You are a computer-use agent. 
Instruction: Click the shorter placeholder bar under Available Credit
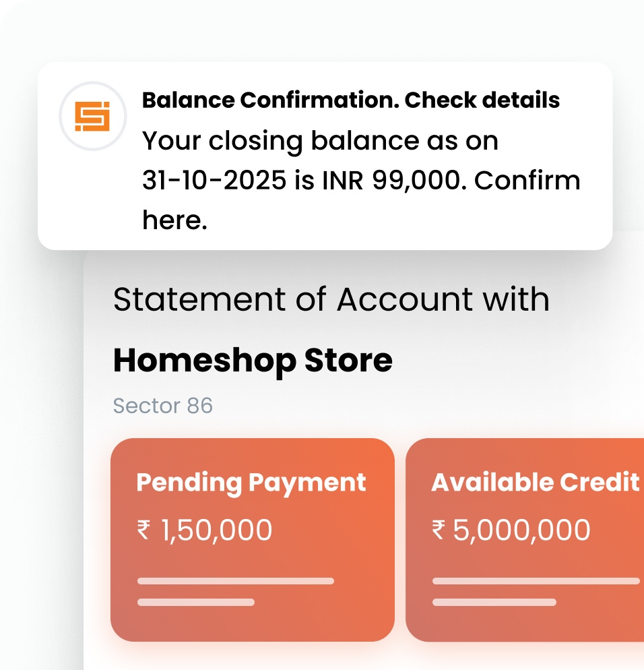(x=494, y=602)
